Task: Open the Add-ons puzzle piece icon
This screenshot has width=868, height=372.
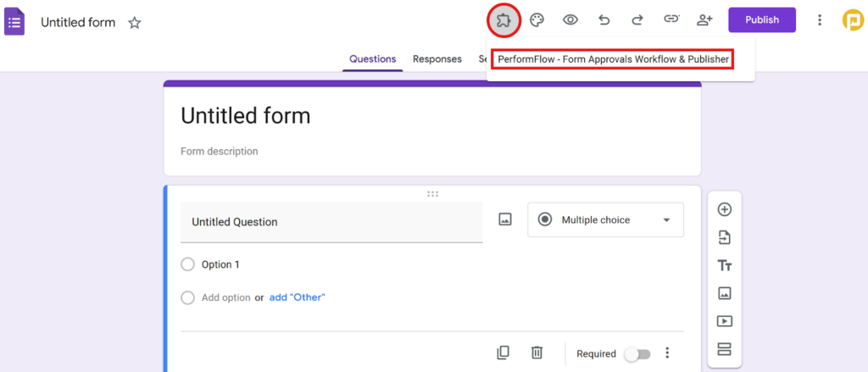Action: 504,20
